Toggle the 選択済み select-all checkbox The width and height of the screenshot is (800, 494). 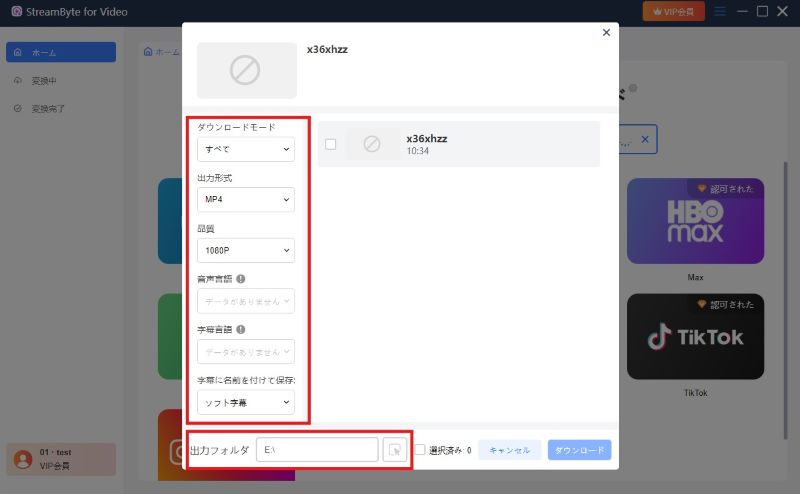click(420, 450)
